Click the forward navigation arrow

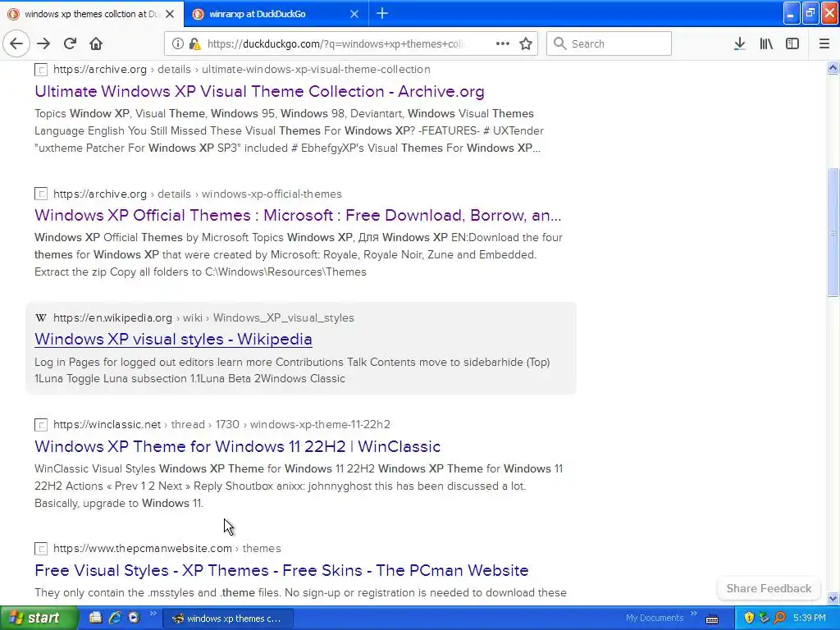coord(43,44)
